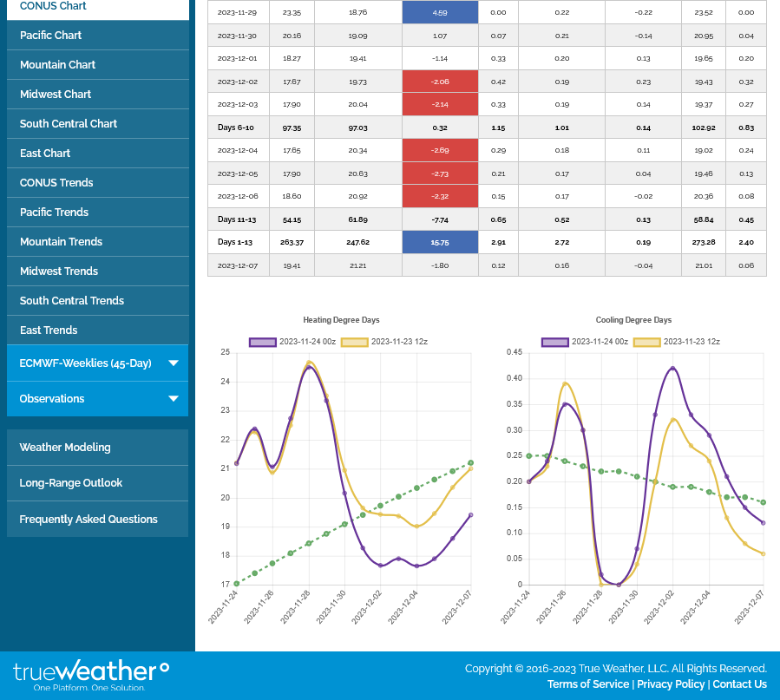The width and height of the screenshot is (780, 700).
Task: Open the Weather Modeling section
Action: pyautogui.click(x=65, y=448)
